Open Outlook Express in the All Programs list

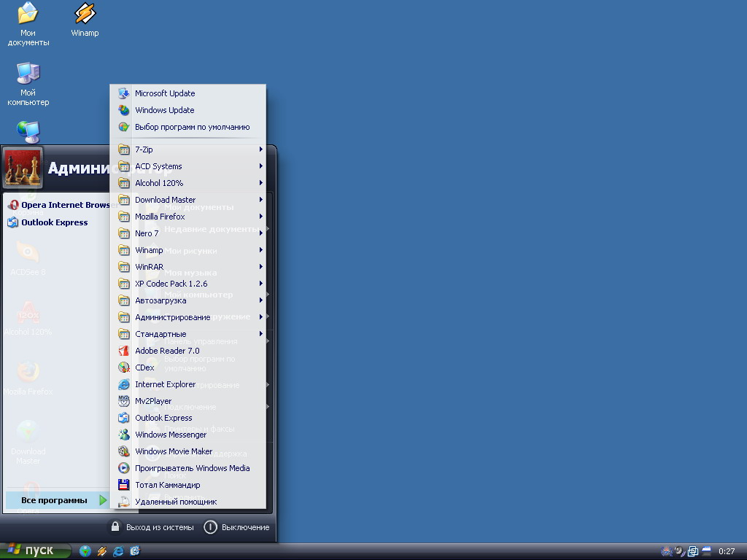pos(187,418)
